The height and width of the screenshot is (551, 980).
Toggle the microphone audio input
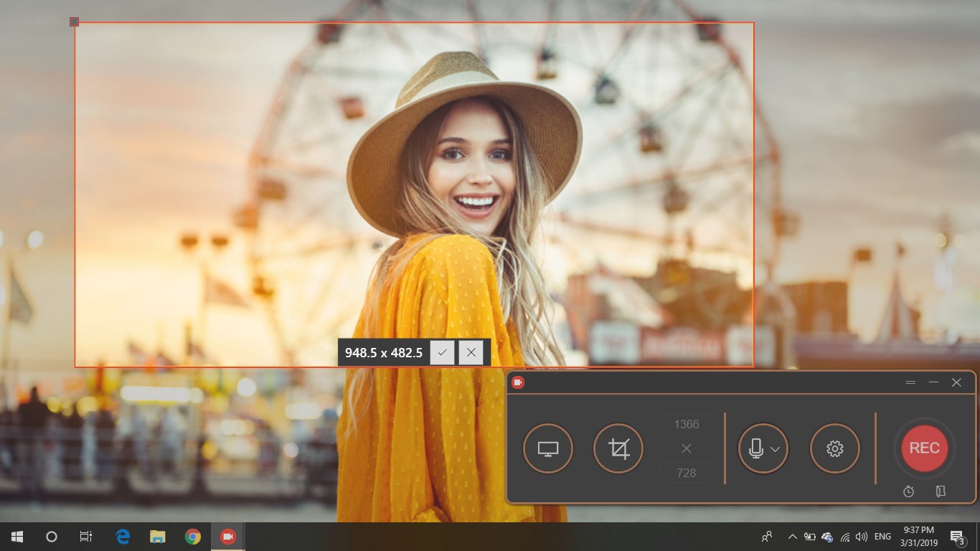coord(755,448)
